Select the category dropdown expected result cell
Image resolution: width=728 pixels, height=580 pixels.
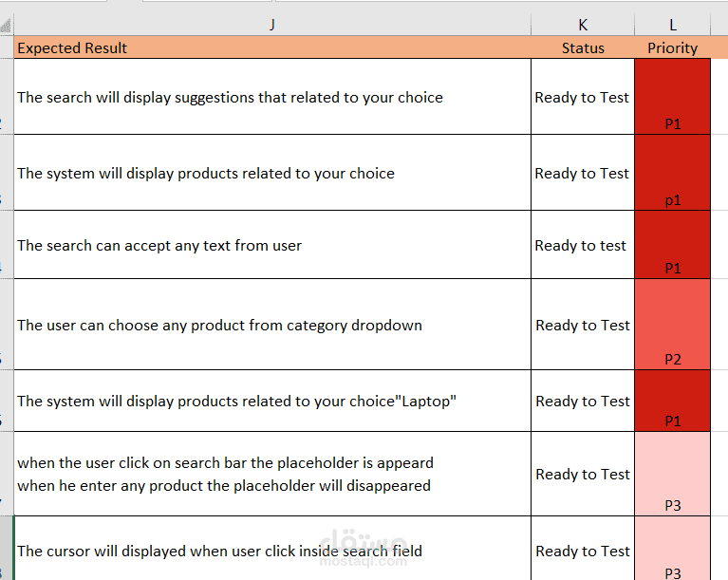[x=271, y=325]
